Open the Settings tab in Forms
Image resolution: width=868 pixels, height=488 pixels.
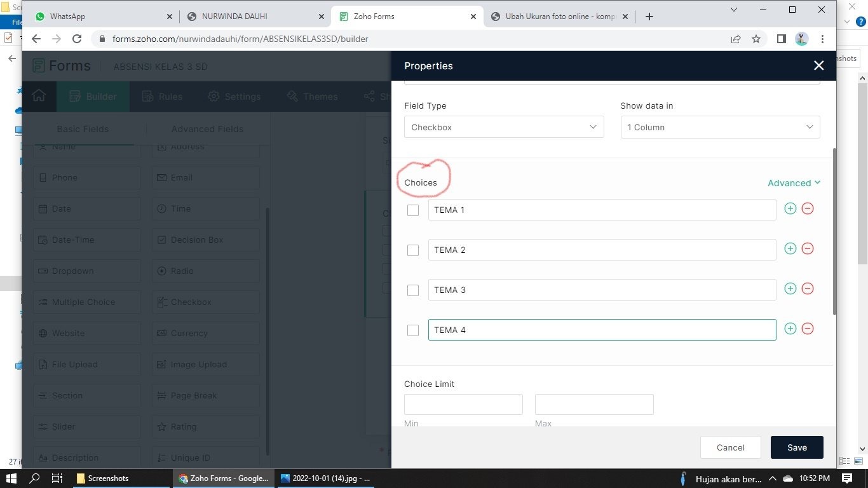tap(234, 97)
